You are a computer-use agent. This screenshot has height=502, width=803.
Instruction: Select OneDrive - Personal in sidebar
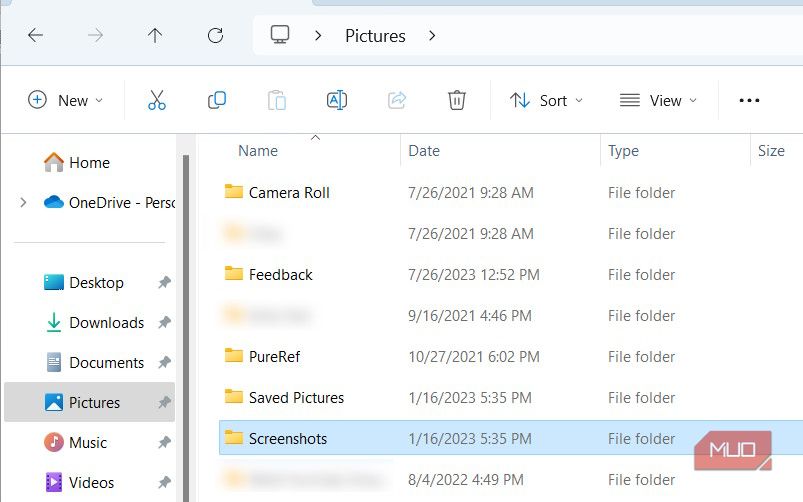110,202
